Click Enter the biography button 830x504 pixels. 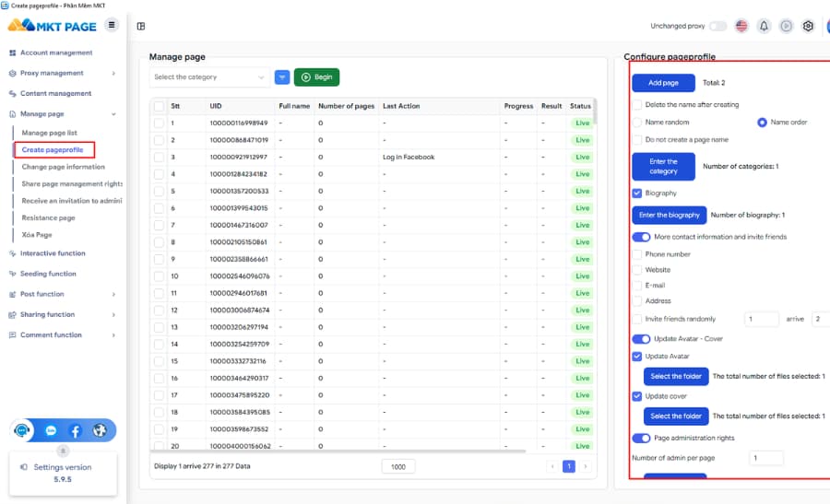point(670,216)
